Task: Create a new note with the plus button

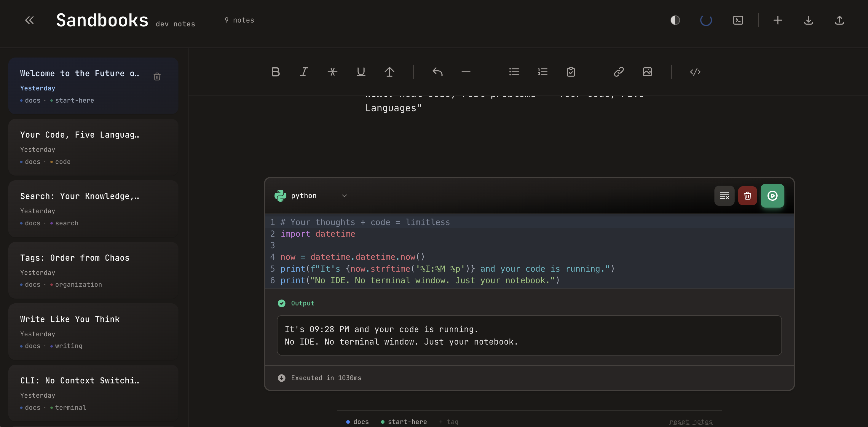Action: pyautogui.click(x=777, y=20)
